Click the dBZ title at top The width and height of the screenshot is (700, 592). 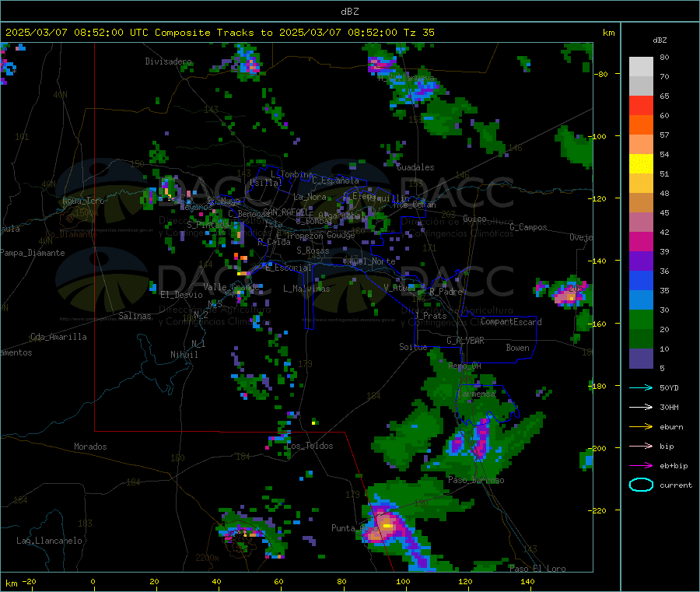(349, 12)
